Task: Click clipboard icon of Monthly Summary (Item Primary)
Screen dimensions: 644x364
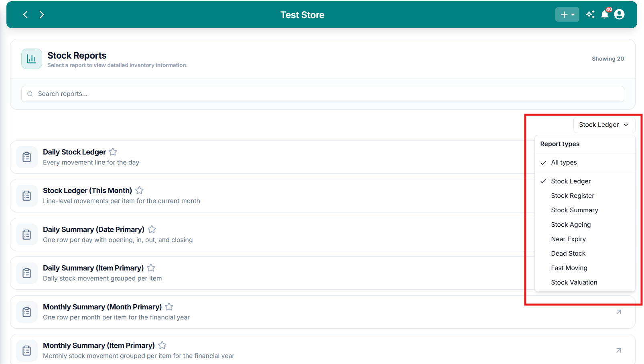Action: click(x=27, y=351)
